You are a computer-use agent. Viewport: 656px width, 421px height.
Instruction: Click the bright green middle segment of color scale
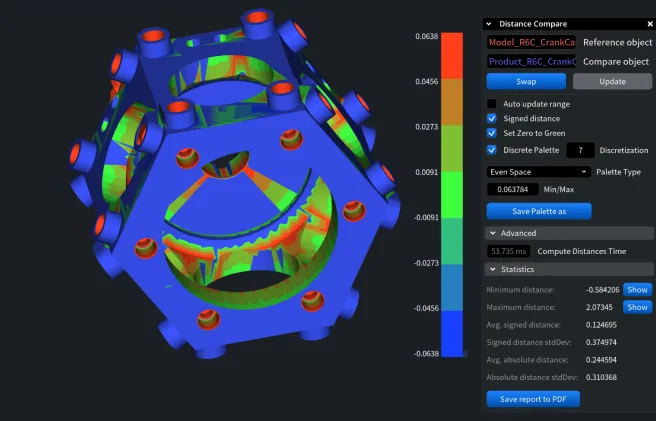(452, 195)
